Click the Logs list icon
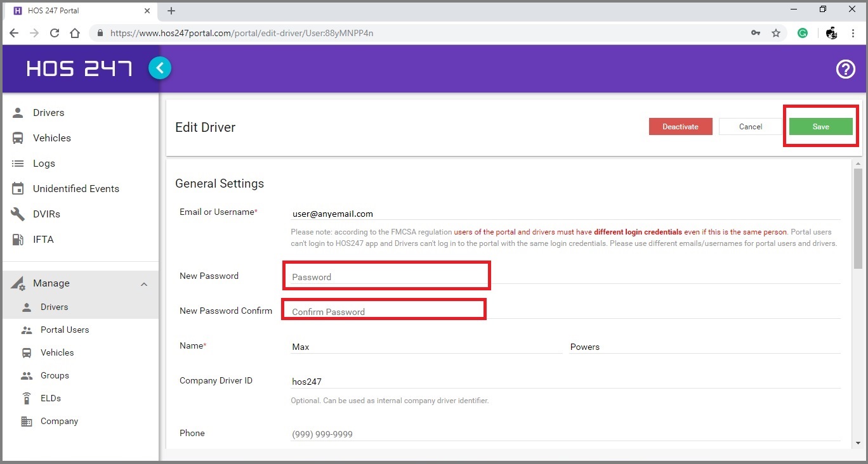868x464 pixels. (x=18, y=164)
